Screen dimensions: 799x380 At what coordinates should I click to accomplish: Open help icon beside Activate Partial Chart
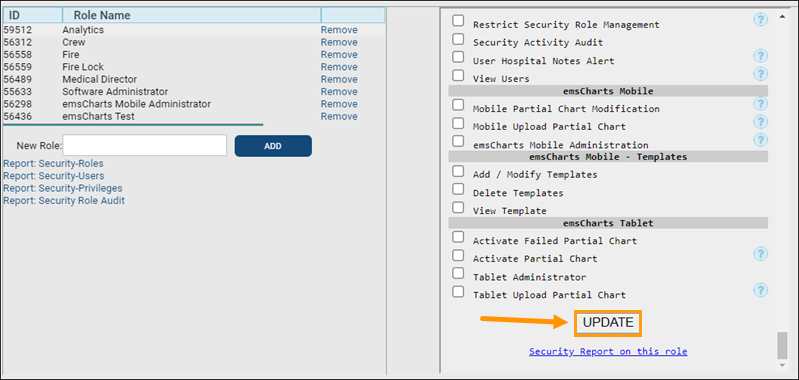760,254
